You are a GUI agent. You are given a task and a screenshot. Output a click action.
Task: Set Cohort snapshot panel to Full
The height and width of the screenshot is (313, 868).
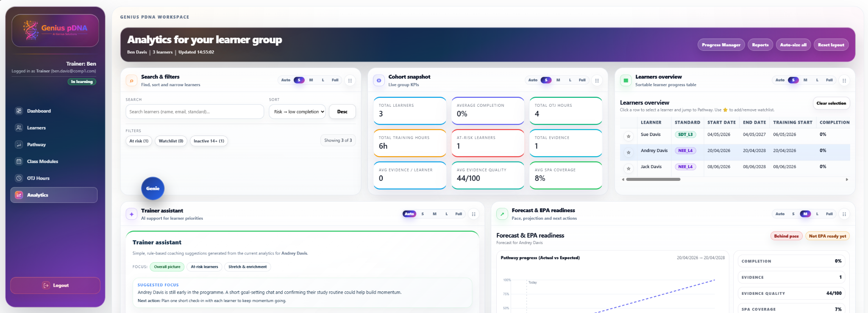tap(582, 80)
